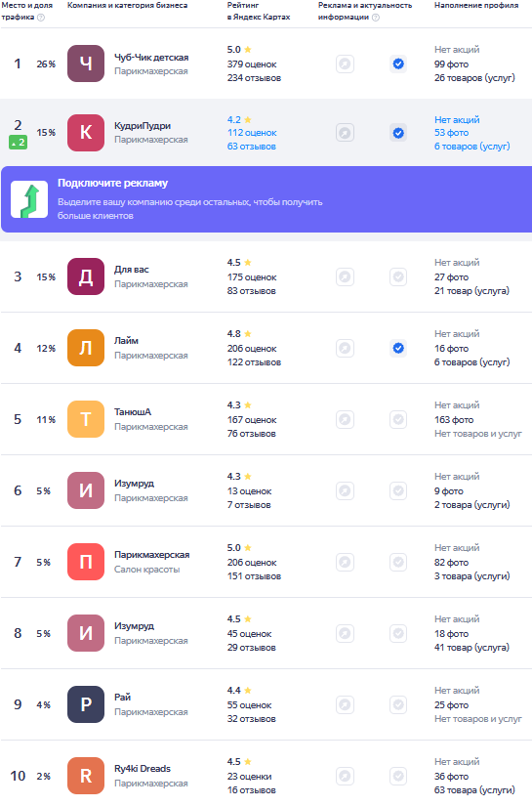Click verified blue checkmark for Лайм

point(398,348)
